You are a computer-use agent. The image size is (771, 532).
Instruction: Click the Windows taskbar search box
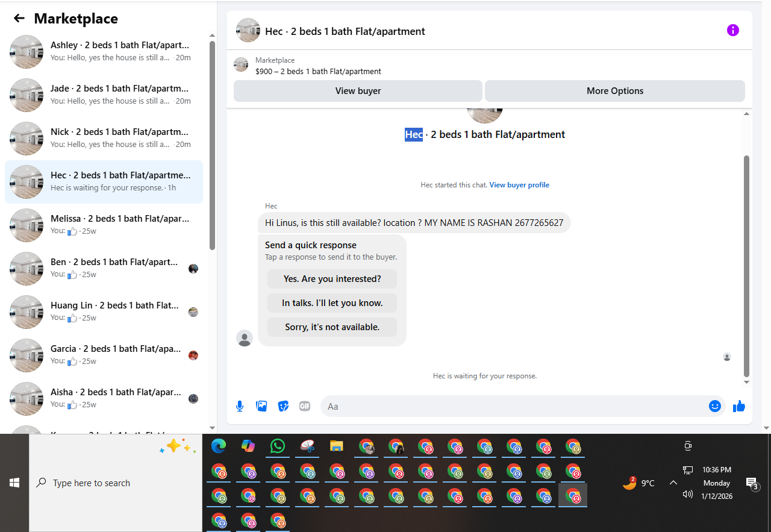pyautogui.click(x=116, y=483)
